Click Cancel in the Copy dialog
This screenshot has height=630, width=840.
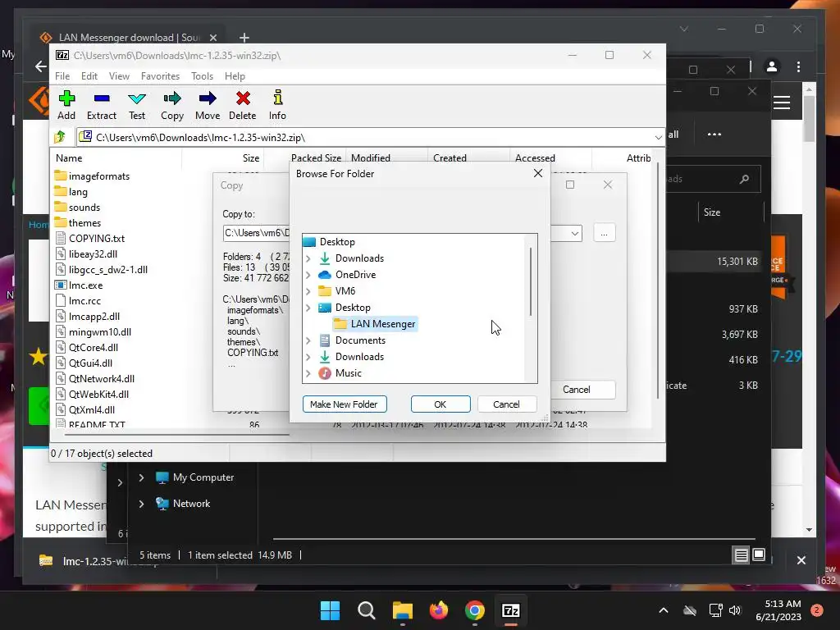[577, 390]
